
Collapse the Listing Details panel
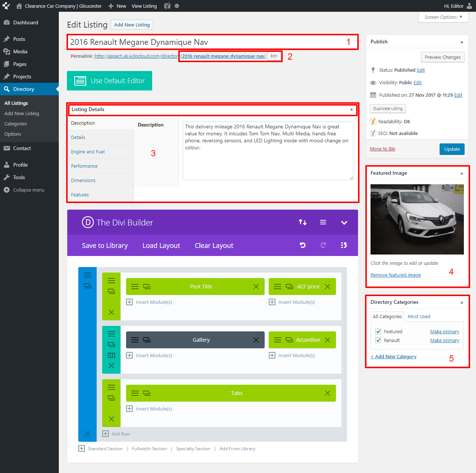[x=351, y=109]
